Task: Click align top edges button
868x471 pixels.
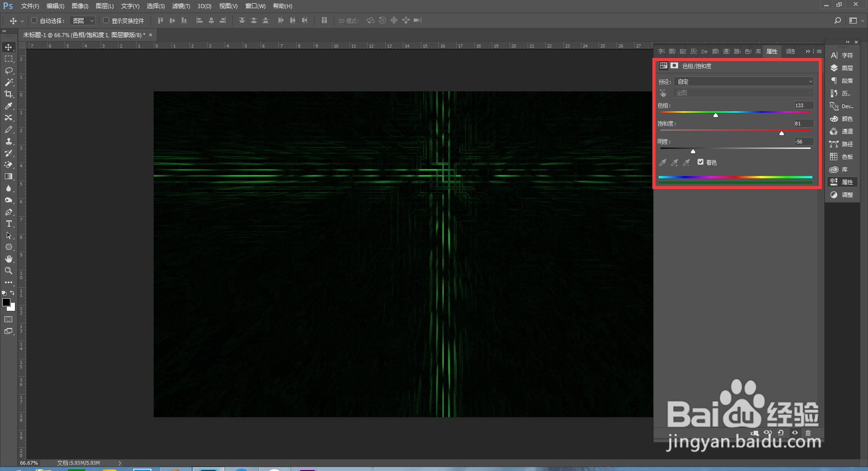Action: (160, 20)
